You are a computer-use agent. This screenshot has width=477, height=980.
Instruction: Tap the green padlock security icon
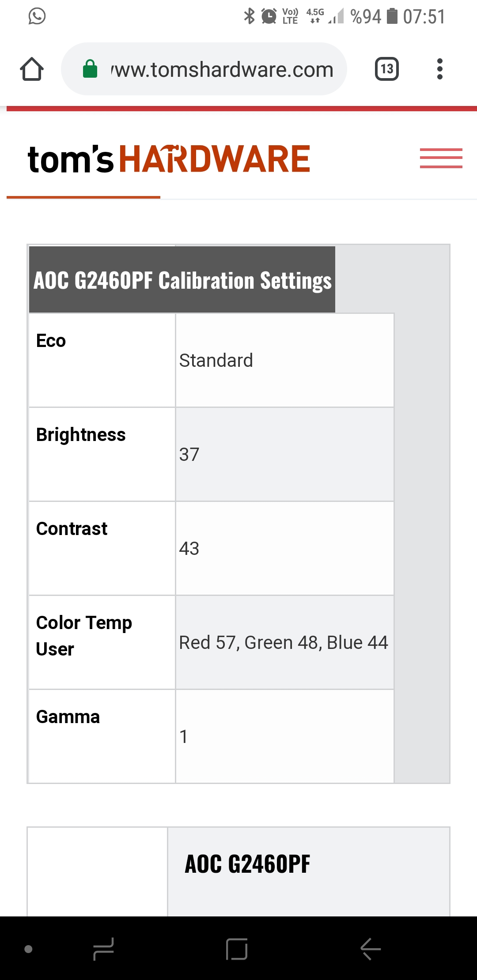pyautogui.click(x=90, y=69)
